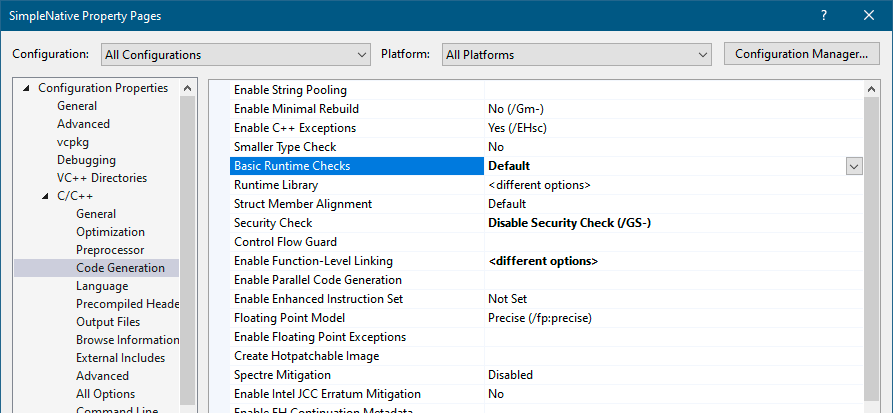Select the Spectre Mitigation value field
893x413 pixels.
pyautogui.click(x=670, y=375)
